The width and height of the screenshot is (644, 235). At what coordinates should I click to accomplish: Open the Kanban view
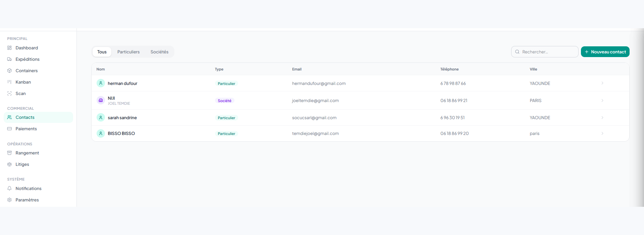pyautogui.click(x=38, y=82)
